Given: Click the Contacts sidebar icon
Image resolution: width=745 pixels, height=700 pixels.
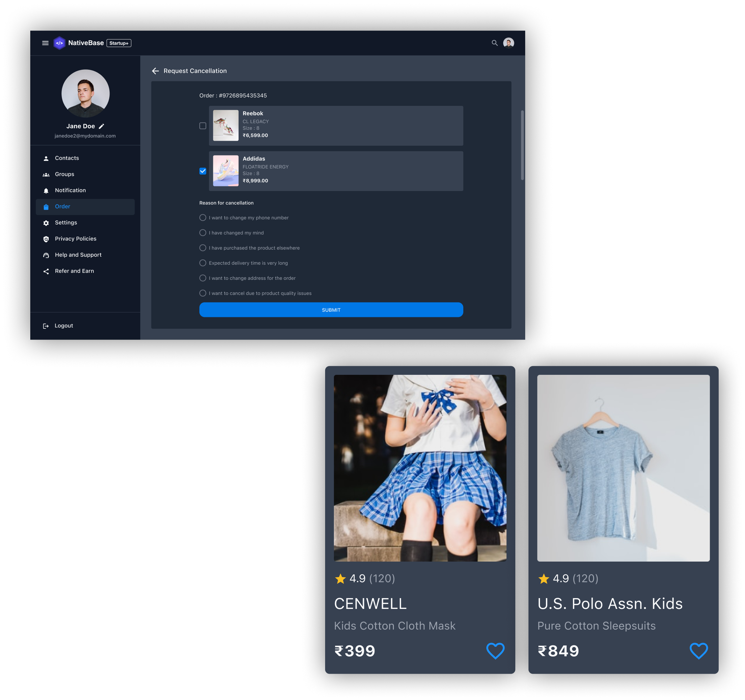Looking at the screenshot, I should pyautogui.click(x=47, y=158).
